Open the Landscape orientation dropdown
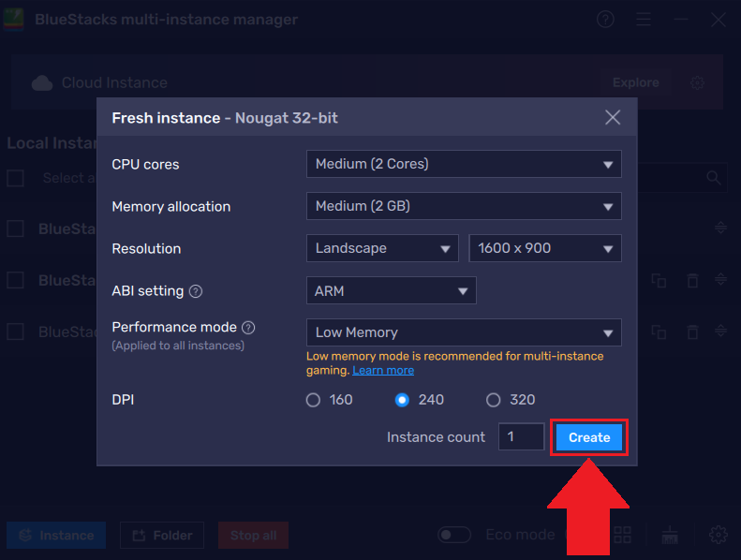The width and height of the screenshot is (741, 560). (382, 248)
